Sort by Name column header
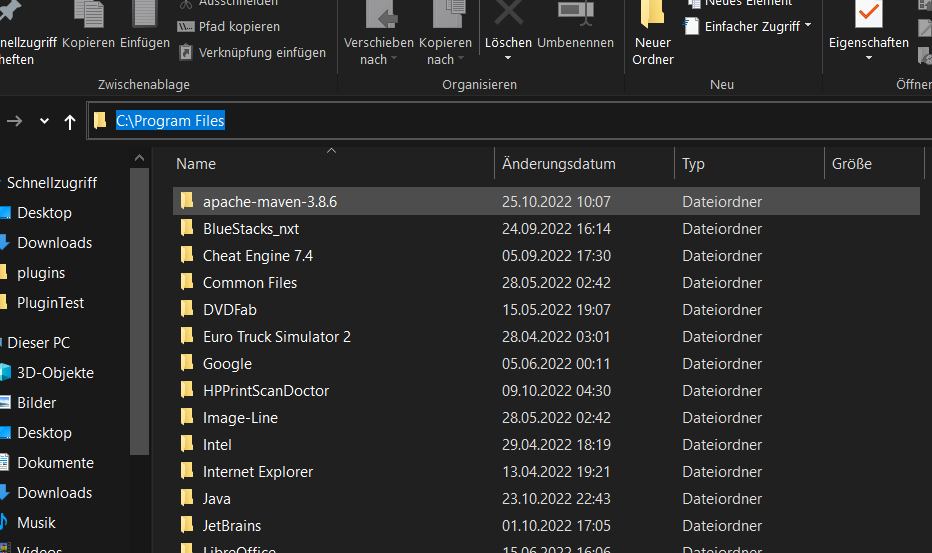This screenshot has width=932, height=553. (x=196, y=164)
